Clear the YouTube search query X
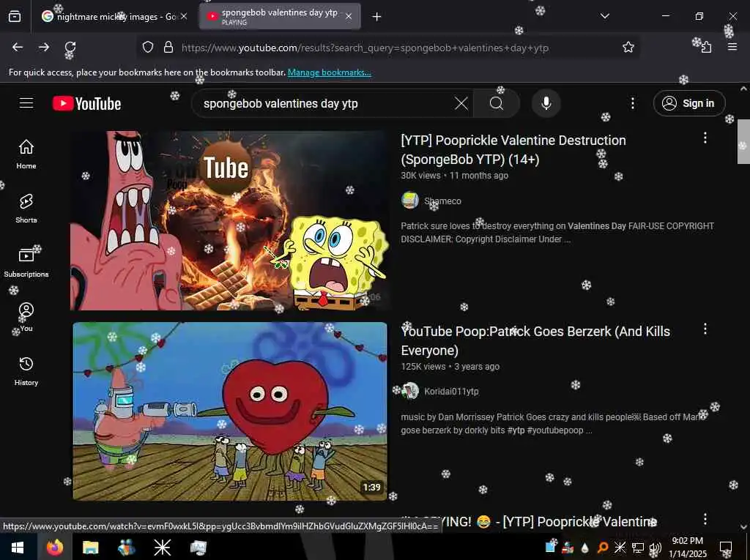 tap(461, 103)
